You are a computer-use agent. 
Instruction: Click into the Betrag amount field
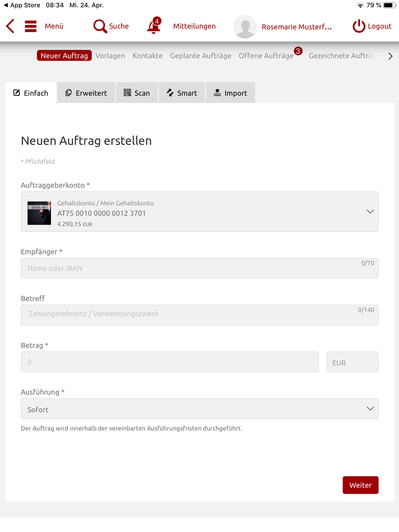click(x=170, y=362)
